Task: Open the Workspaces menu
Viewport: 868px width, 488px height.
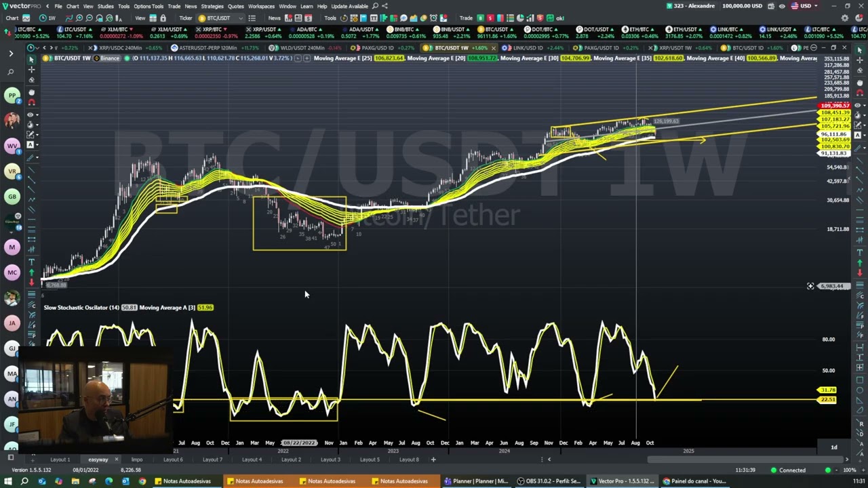Action: [x=261, y=6]
